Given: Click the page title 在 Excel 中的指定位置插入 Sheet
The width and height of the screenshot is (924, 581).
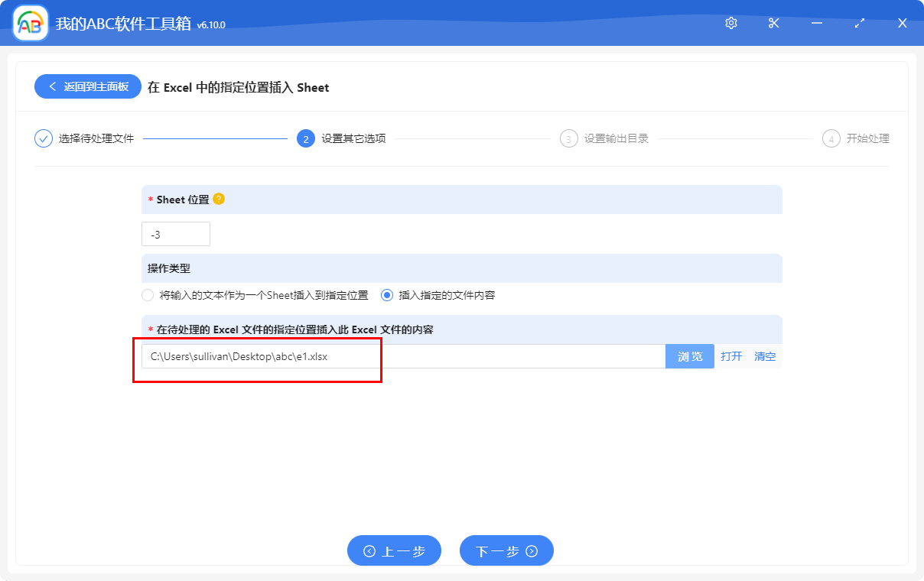Looking at the screenshot, I should (x=239, y=87).
